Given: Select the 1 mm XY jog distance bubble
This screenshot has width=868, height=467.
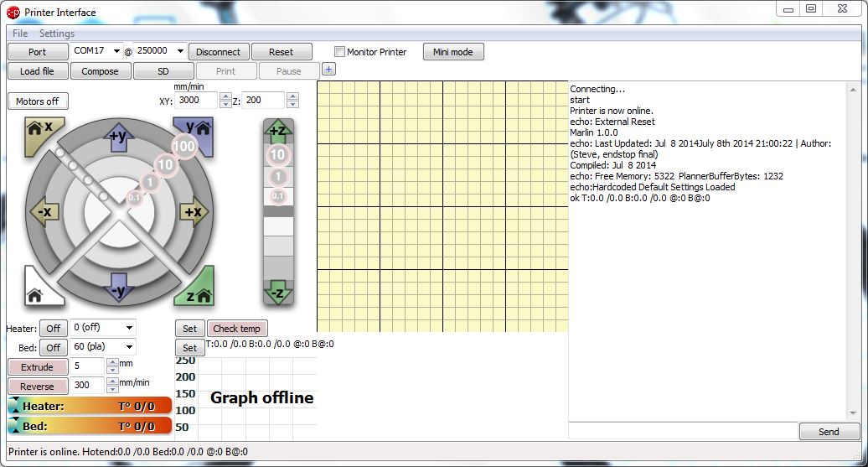Looking at the screenshot, I should pos(149,182).
